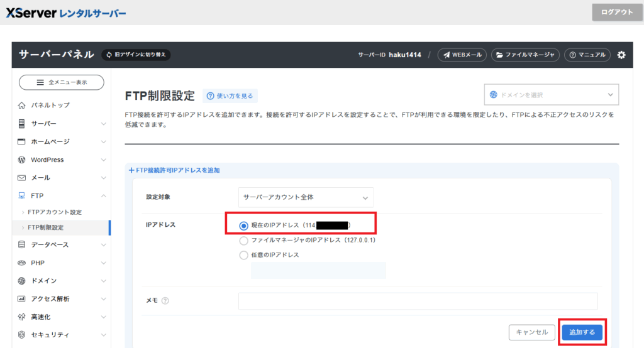The height and width of the screenshot is (348, 644).
Task: Click the help icon next to メモ label
Action: 165,301
